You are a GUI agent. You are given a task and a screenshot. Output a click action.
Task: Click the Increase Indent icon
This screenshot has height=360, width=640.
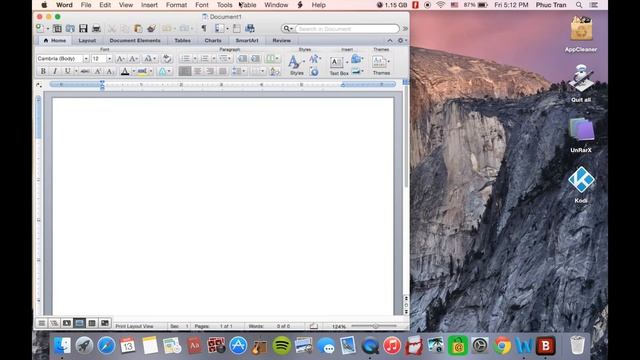point(256,59)
